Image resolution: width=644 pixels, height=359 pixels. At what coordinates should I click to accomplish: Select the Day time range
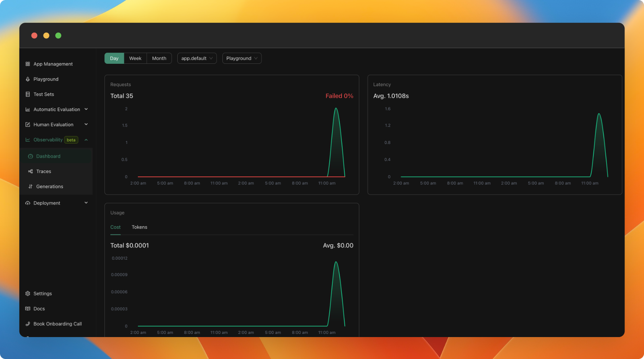[114, 58]
